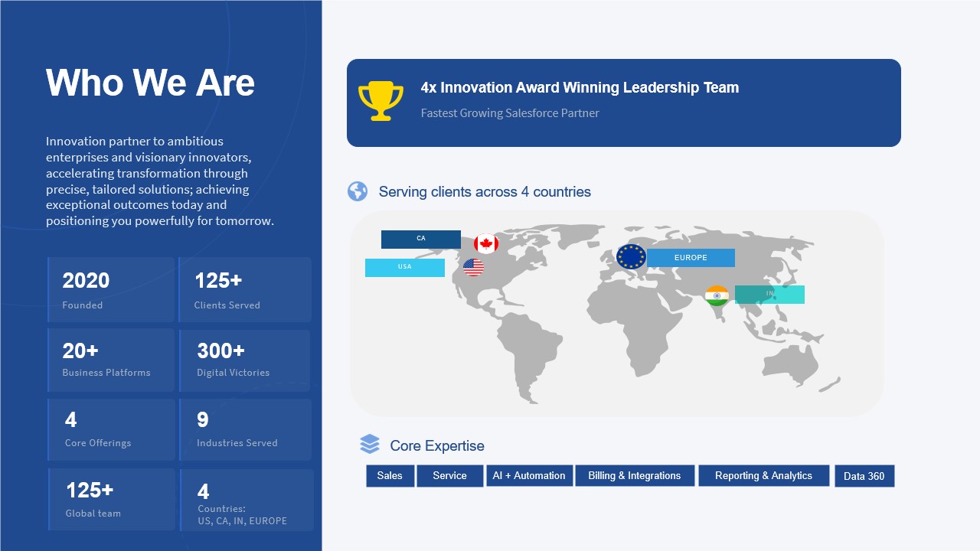Click the Who We Are heading
The width and height of the screenshot is (980, 551).
point(150,83)
